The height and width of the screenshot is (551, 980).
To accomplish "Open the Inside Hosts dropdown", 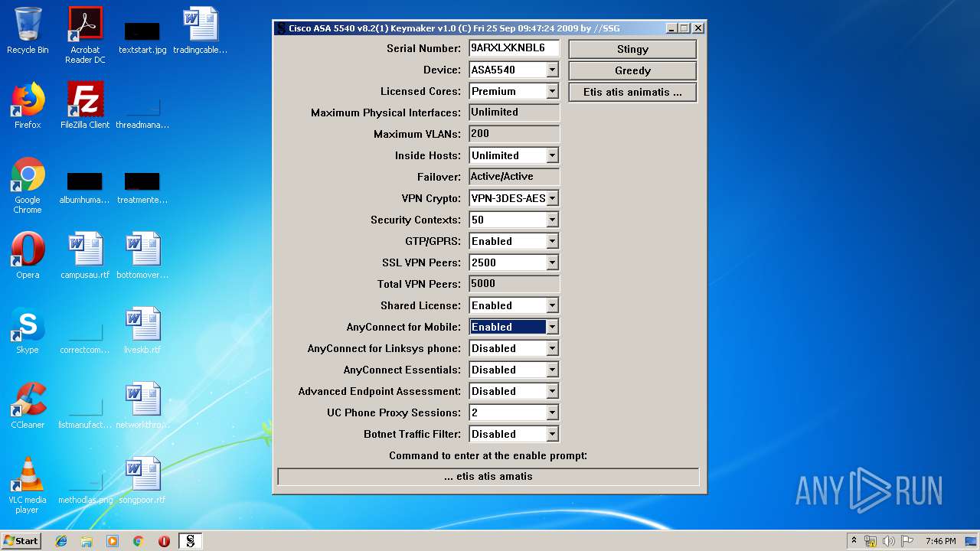I will click(x=552, y=155).
